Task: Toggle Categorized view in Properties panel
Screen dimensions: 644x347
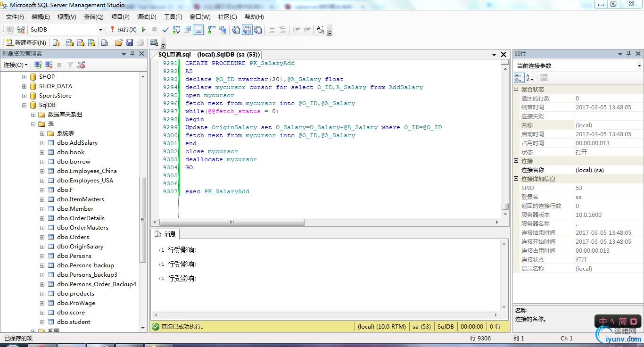Action: tap(519, 77)
